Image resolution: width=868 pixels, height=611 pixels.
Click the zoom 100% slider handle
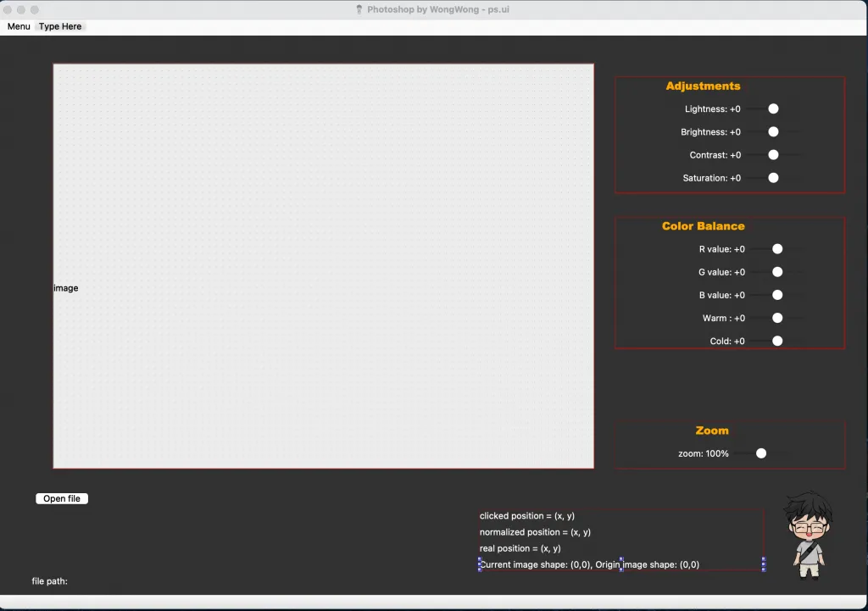tap(761, 453)
